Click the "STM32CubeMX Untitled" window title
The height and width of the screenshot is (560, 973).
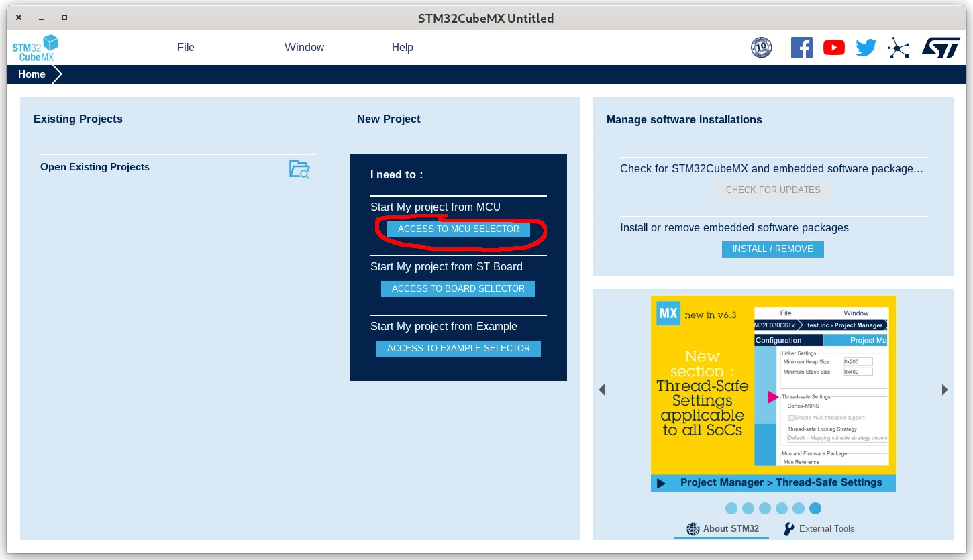click(486, 18)
